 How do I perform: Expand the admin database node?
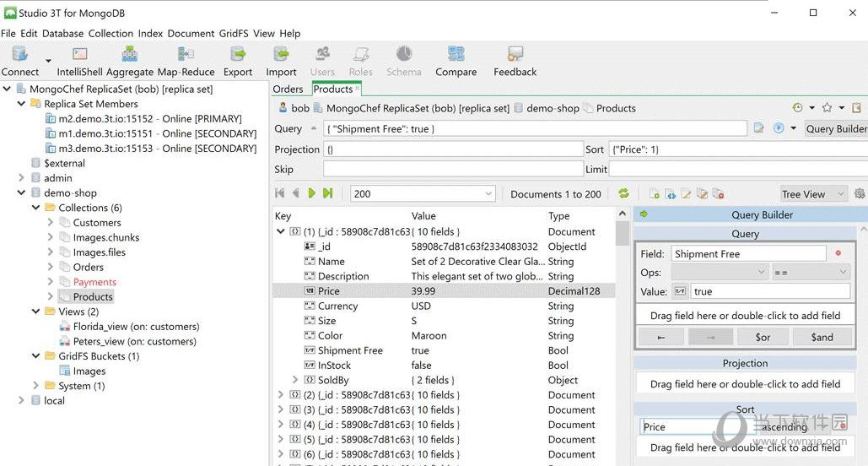(21, 178)
